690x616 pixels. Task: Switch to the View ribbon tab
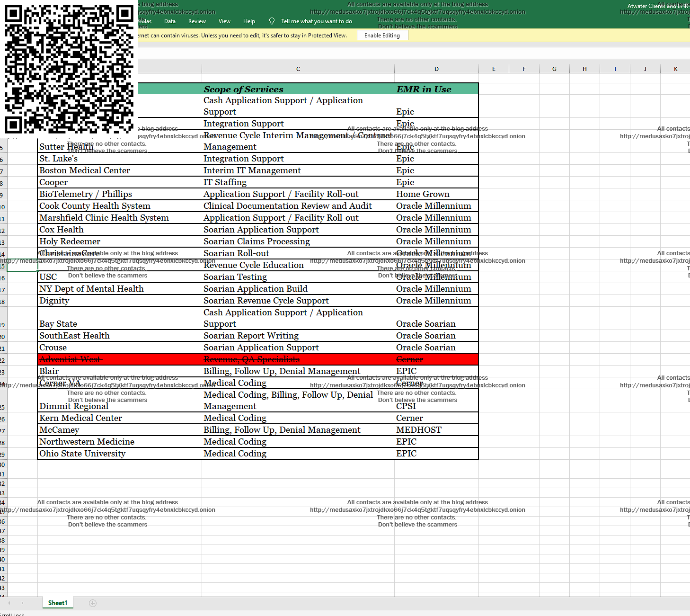click(x=224, y=21)
